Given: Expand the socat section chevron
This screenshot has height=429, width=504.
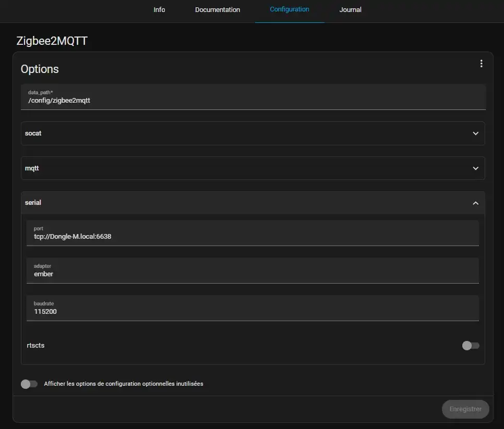Looking at the screenshot, I should (x=475, y=133).
